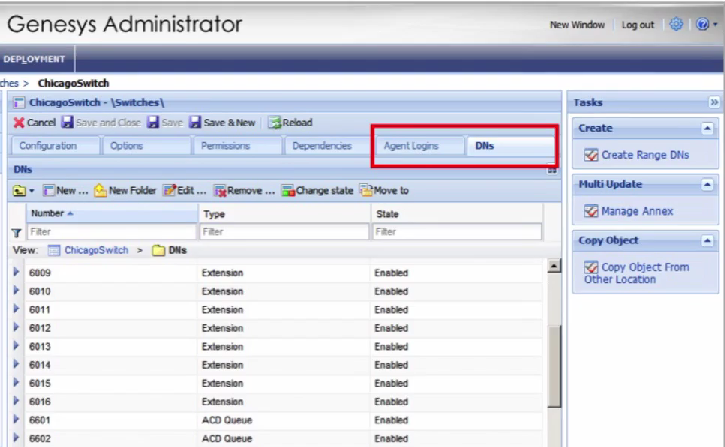The image size is (725, 447).
Task: Open the Configuration tab
Action: pos(48,146)
